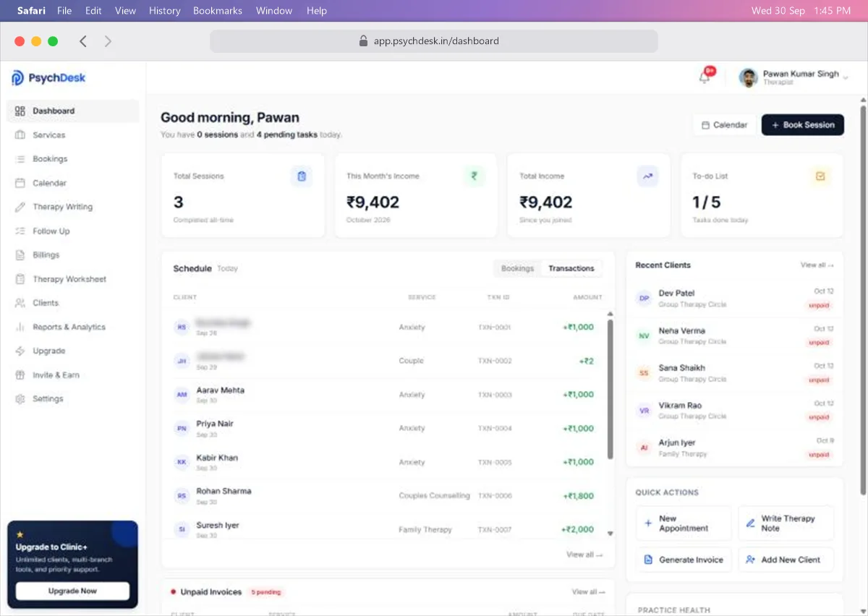Click the Kabir Khan transaction row
The height and width of the screenshot is (616, 868).
(384, 462)
